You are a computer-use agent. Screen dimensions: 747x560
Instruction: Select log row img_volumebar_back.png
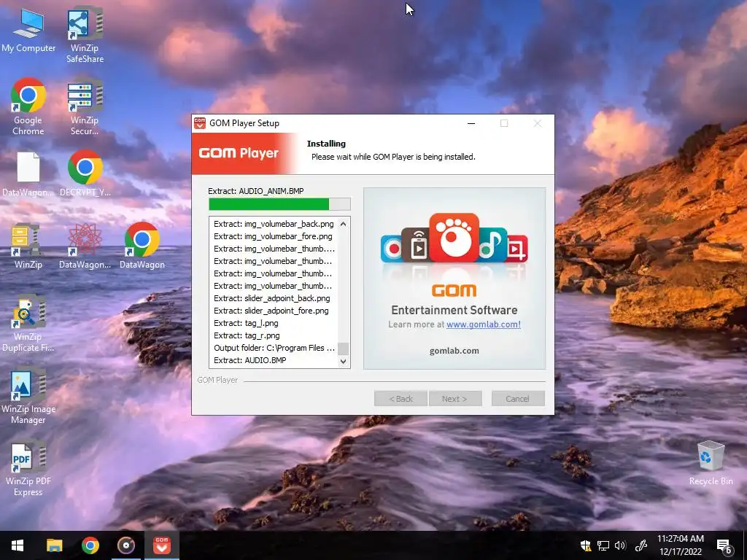(274, 224)
